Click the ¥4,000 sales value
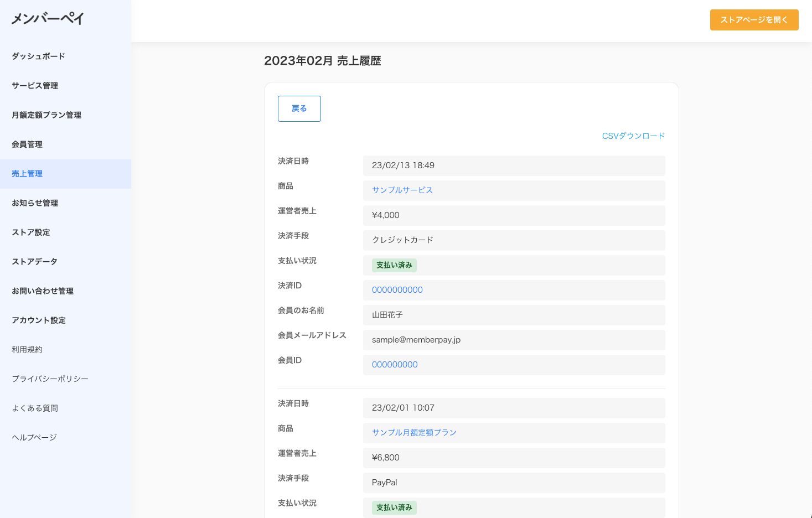Image resolution: width=812 pixels, height=518 pixels. tap(386, 215)
